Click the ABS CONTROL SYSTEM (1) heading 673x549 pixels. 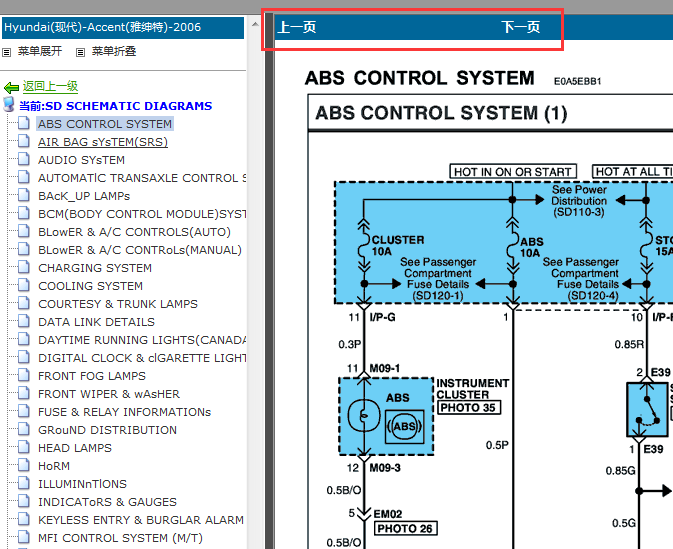441,113
